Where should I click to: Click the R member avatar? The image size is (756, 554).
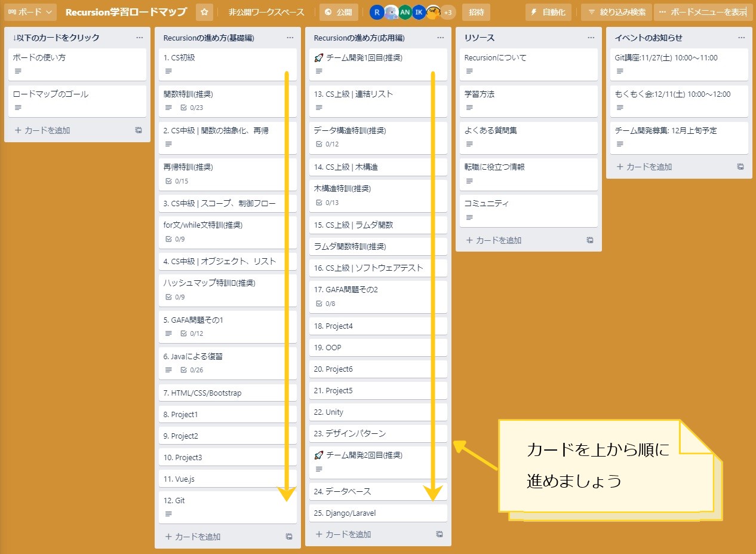click(x=377, y=12)
